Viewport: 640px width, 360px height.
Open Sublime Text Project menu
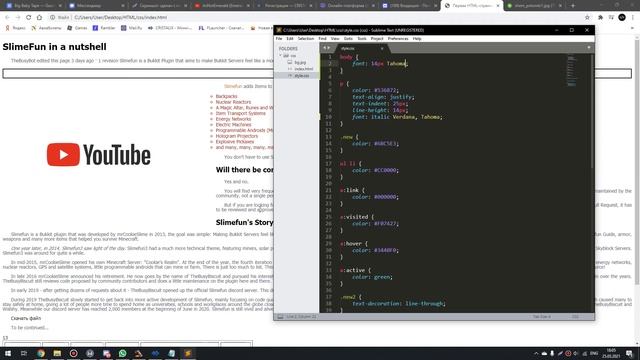377,39
